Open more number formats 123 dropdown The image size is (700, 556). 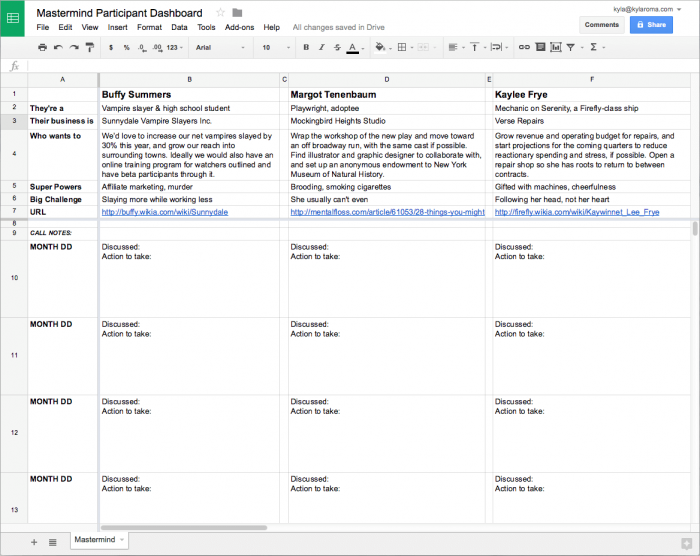175,47
